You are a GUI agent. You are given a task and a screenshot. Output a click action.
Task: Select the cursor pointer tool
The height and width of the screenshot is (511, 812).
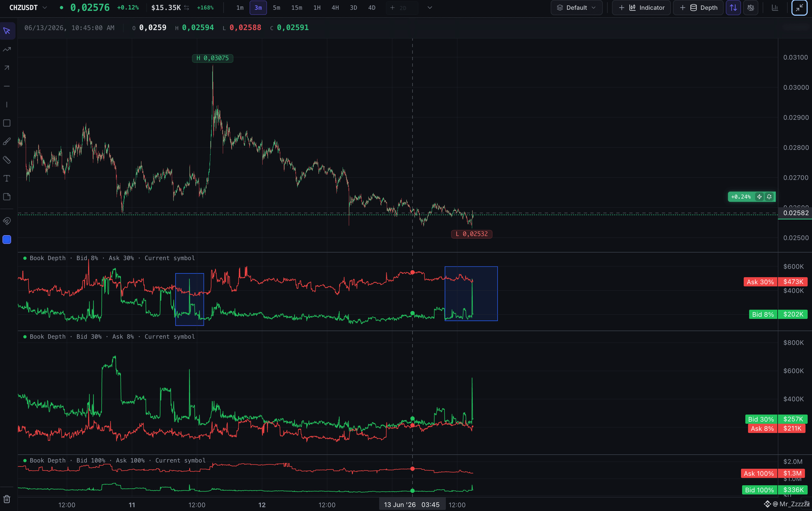(x=7, y=31)
